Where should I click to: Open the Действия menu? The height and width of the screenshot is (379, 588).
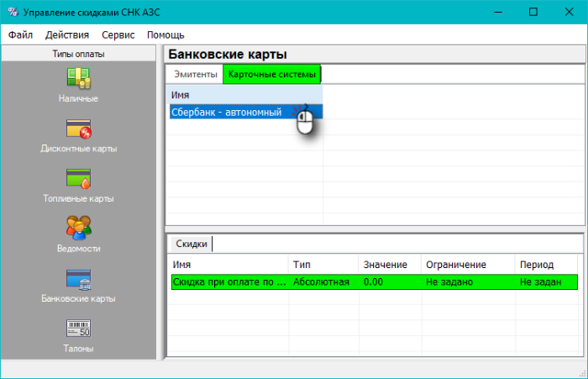67,35
